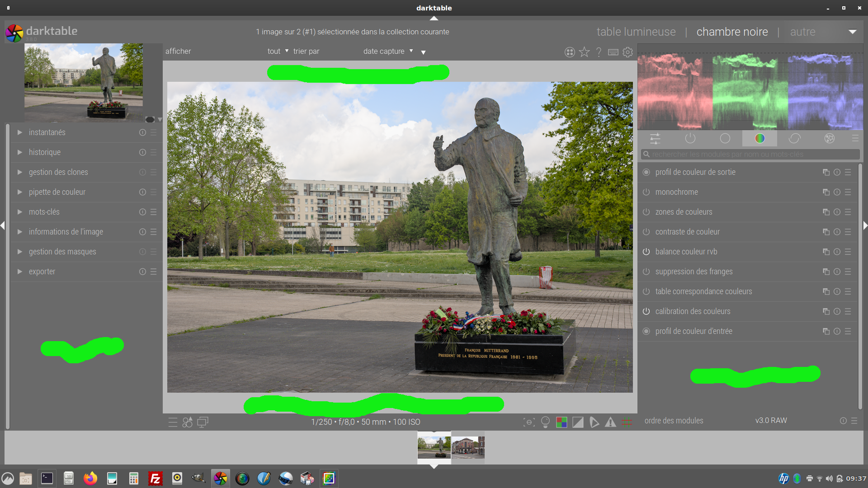Toggle gamut check warning triangle icon
Image resolution: width=868 pixels, height=488 pixels.
point(610,422)
